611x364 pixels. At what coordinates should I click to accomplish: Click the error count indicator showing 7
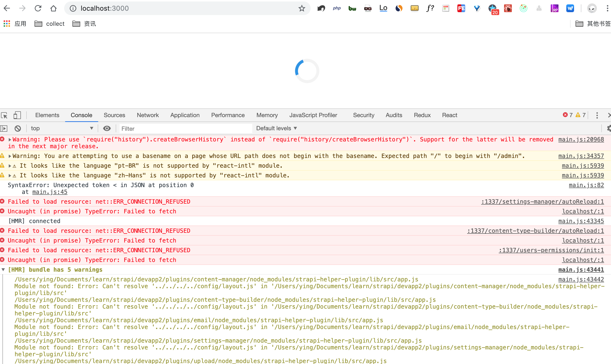(x=567, y=115)
